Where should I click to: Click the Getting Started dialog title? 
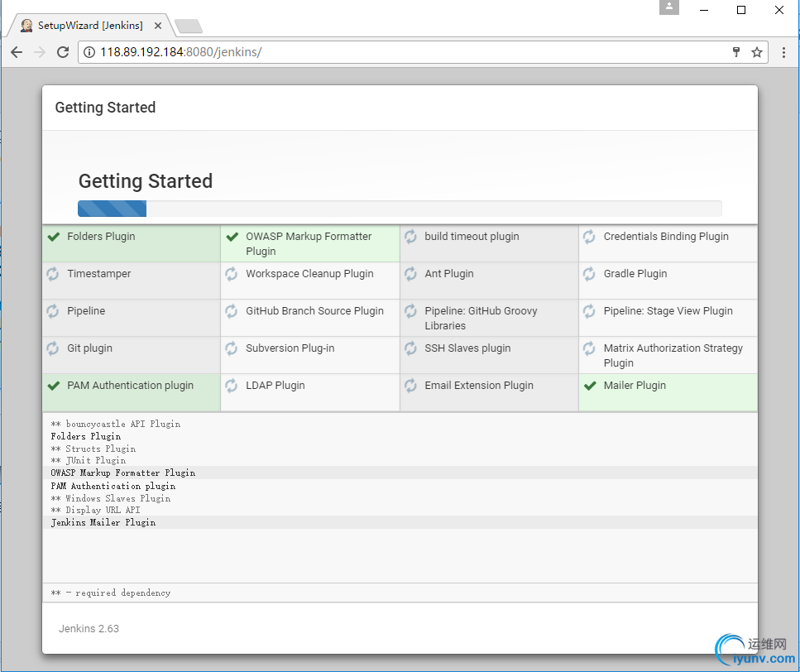105,108
